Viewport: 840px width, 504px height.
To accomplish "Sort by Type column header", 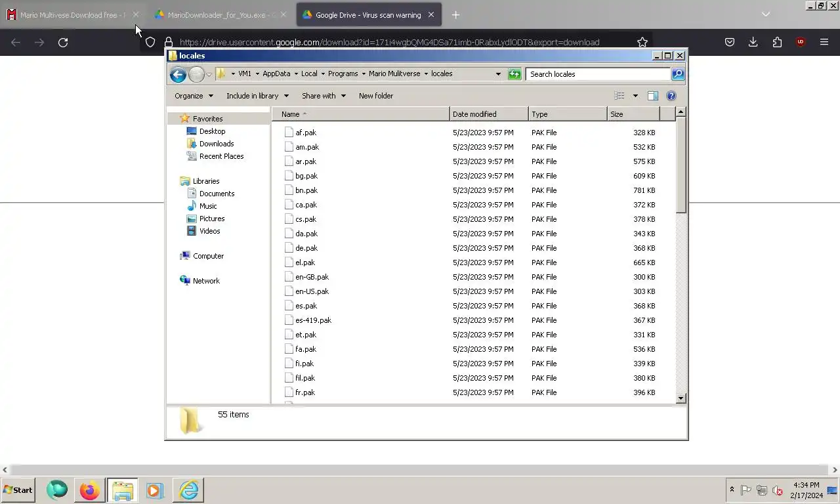I will point(568,114).
